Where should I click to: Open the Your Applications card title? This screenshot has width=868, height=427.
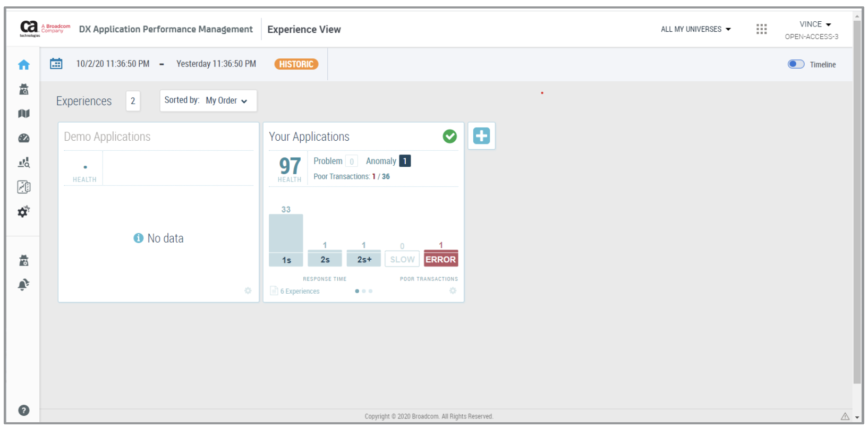(x=309, y=137)
